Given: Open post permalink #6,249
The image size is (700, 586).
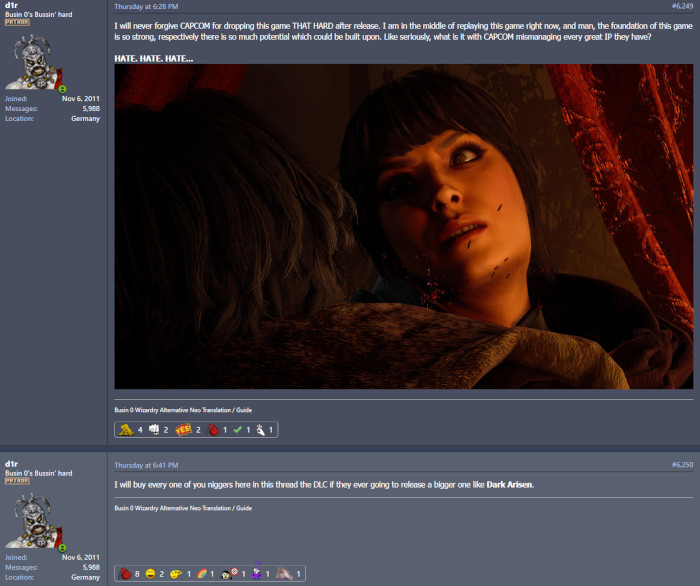Looking at the screenshot, I should click(x=682, y=6).
